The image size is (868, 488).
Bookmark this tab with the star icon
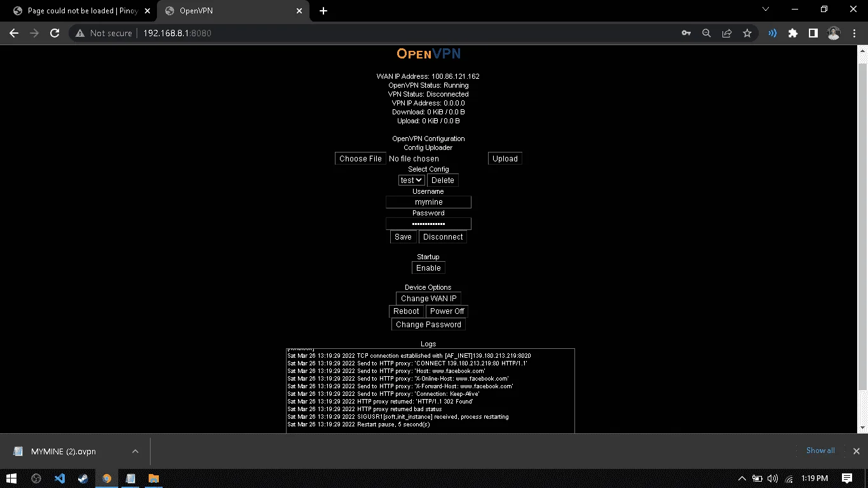coord(747,33)
